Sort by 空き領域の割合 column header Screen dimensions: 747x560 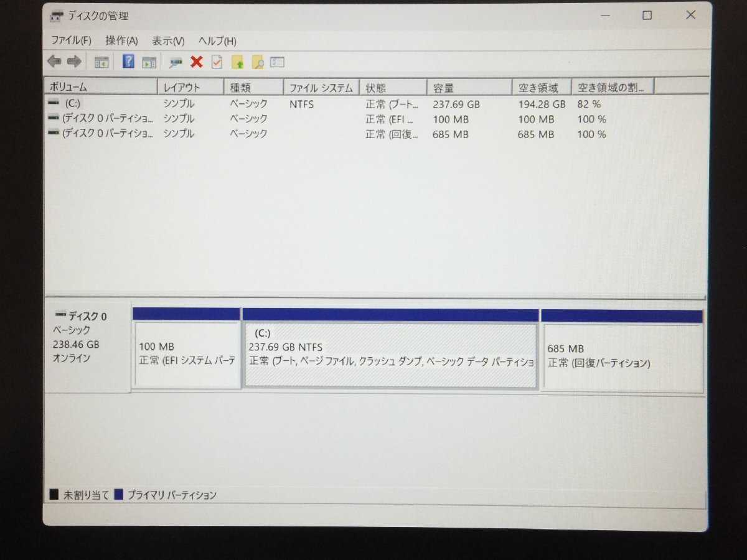tap(613, 87)
